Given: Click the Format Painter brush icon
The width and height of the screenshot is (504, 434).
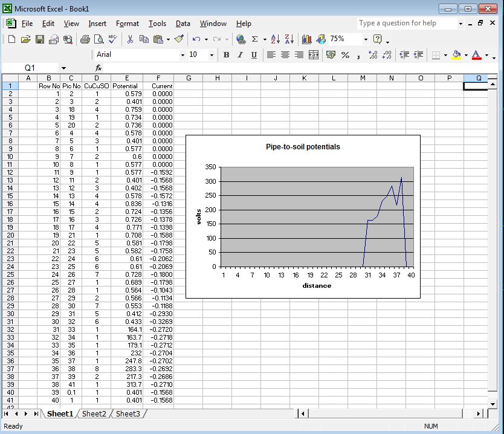Looking at the screenshot, I should 178,39.
